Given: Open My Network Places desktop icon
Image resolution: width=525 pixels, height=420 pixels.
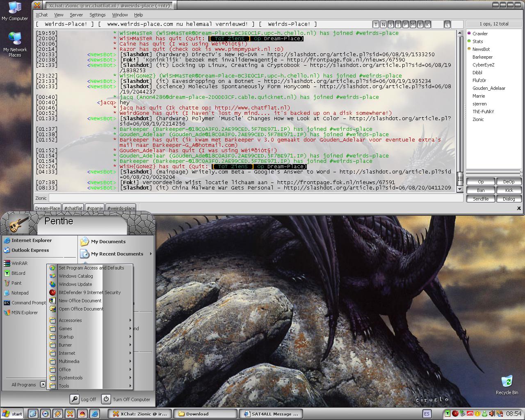Looking at the screenshot, I should [15, 44].
